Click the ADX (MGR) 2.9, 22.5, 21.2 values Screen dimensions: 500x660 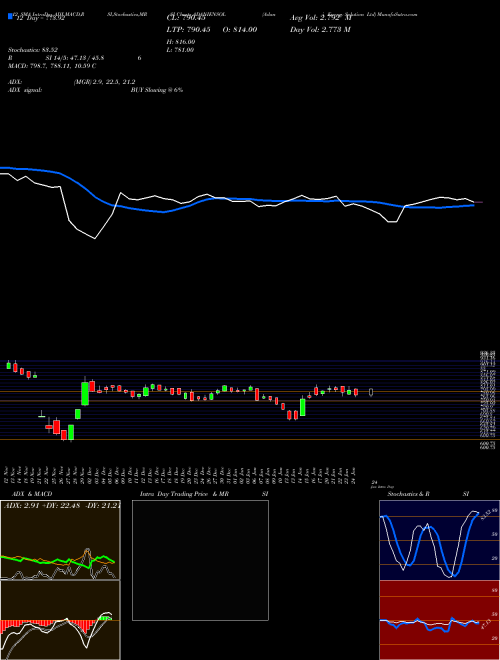[104, 82]
